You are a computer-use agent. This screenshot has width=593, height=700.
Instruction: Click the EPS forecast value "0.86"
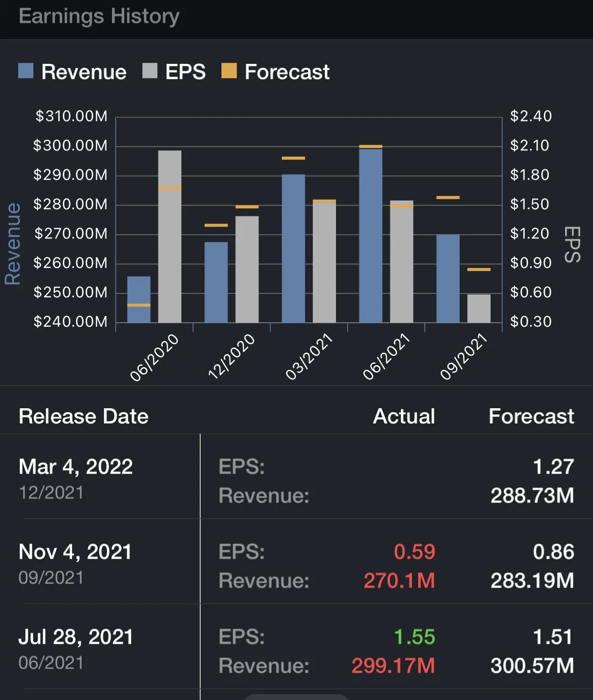click(553, 552)
